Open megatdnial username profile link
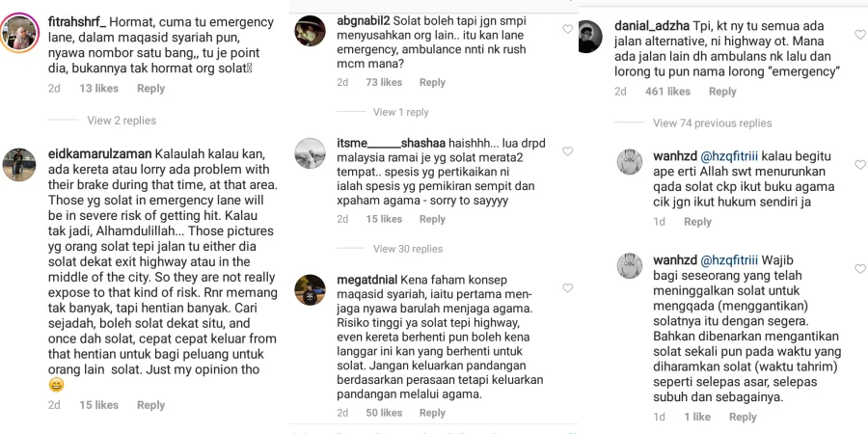Viewport: 868px width, 434px height. coord(366,280)
